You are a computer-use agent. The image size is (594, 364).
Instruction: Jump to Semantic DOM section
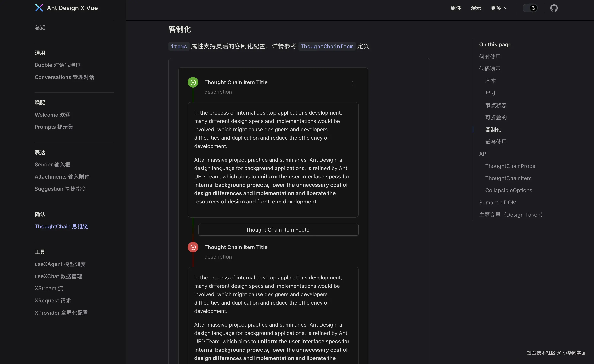point(498,203)
